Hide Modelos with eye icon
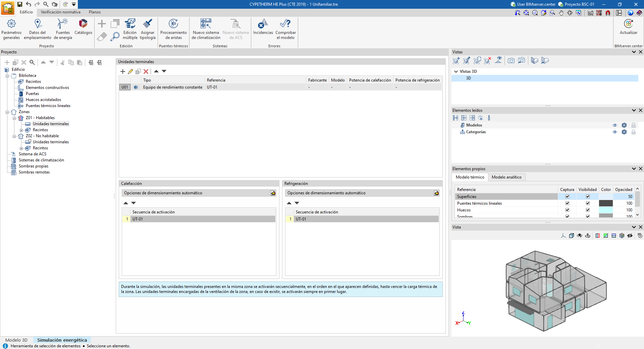 [x=614, y=125]
